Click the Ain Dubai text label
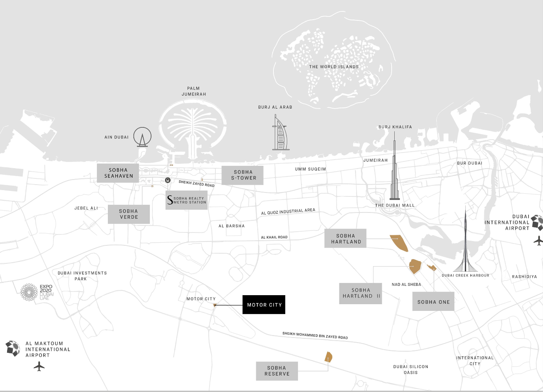The image size is (543, 392). 117,137
